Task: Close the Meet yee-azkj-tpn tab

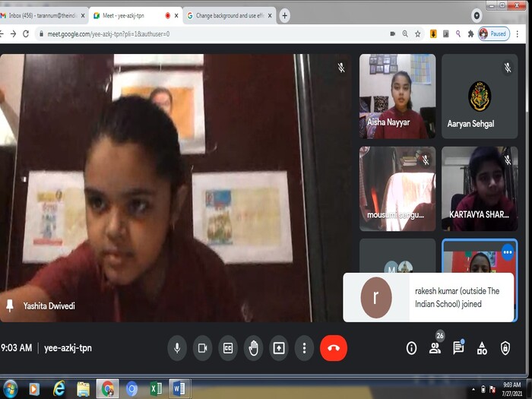Action: tap(176, 16)
